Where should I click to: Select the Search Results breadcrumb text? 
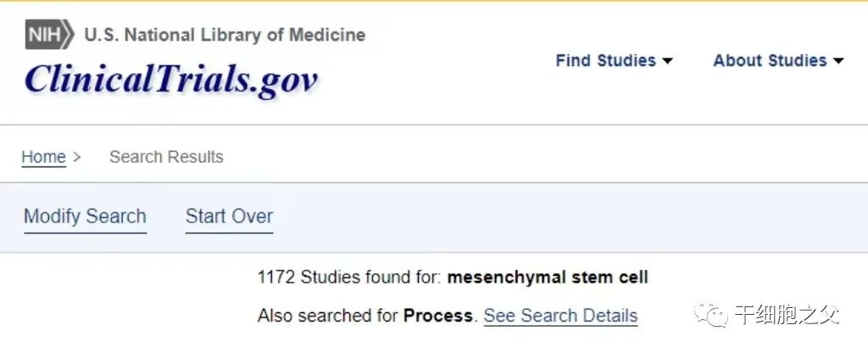click(167, 157)
